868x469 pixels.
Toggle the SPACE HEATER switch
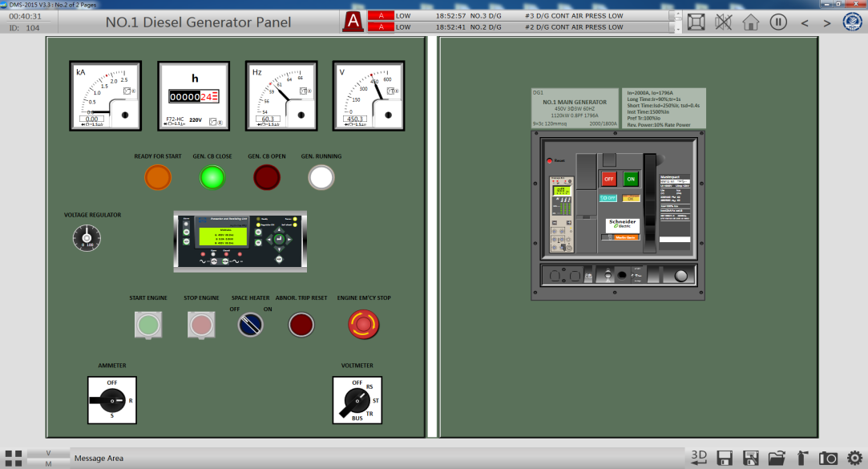click(x=251, y=325)
